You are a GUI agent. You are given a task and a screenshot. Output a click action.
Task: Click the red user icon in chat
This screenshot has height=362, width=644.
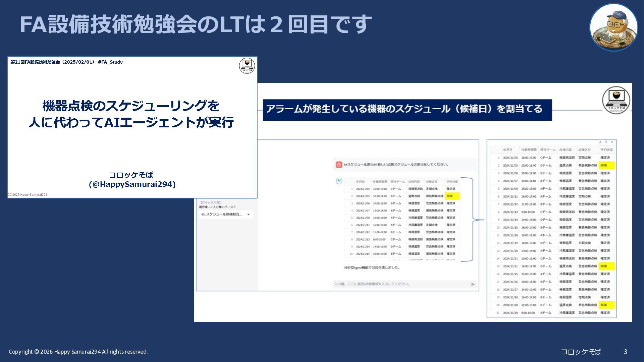[339, 165]
